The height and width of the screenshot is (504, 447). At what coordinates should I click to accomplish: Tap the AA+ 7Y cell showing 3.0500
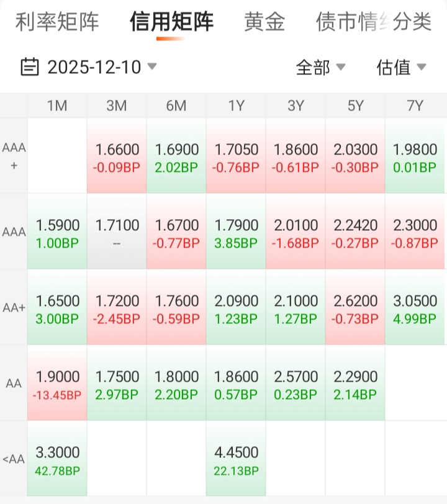click(x=415, y=307)
